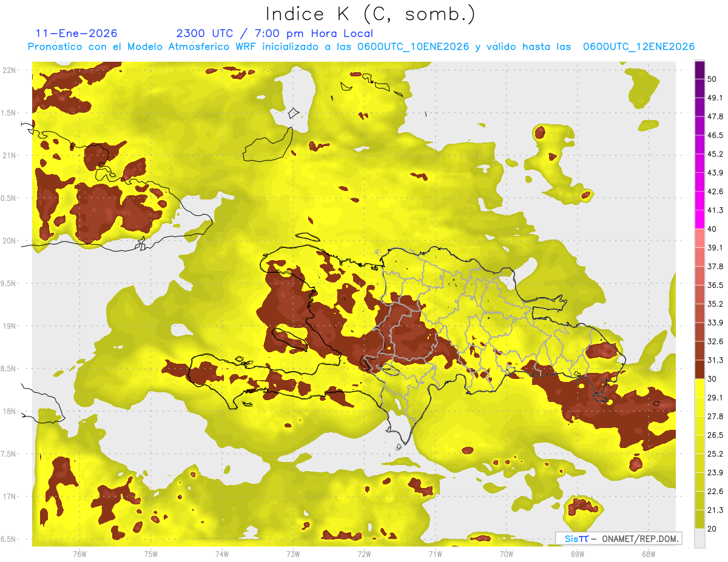
Task: Click the colorbar value "43.9"
Action: tap(715, 173)
